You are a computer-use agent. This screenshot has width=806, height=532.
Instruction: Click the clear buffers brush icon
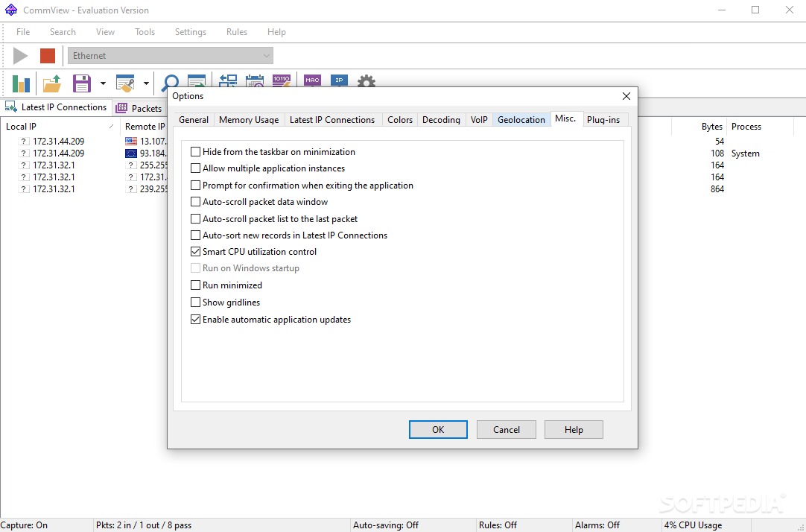tap(125, 83)
